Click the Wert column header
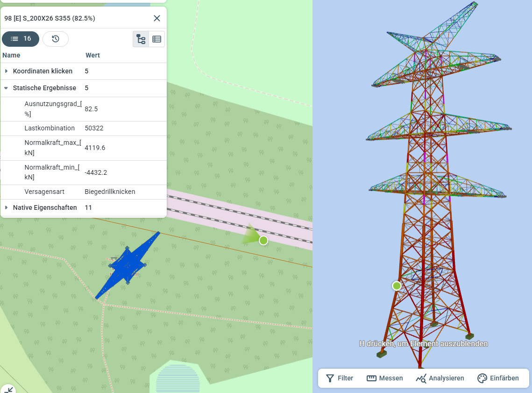Viewport: 532px width, 393px height. pyautogui.click(x=92, y=55)
